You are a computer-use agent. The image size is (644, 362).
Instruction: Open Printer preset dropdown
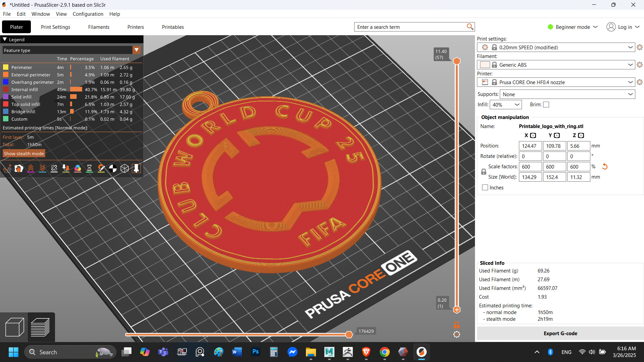point(556,82)
